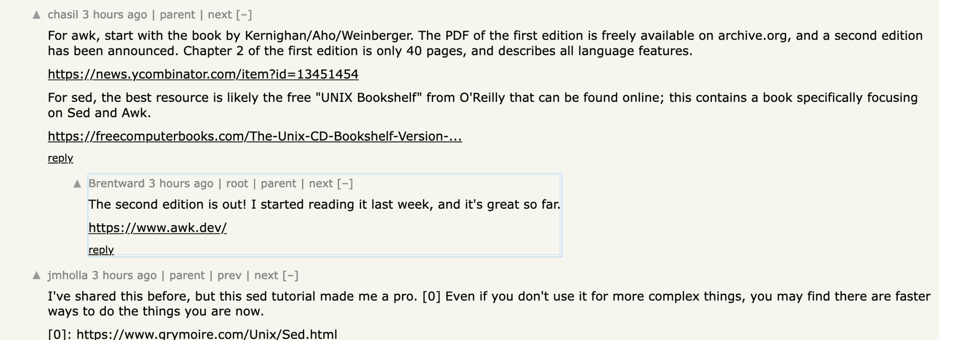The width and height of the screenshot is (980, 340).
Task: Upvote chasil's comment arrow
Action: click(x=36, y=15)
